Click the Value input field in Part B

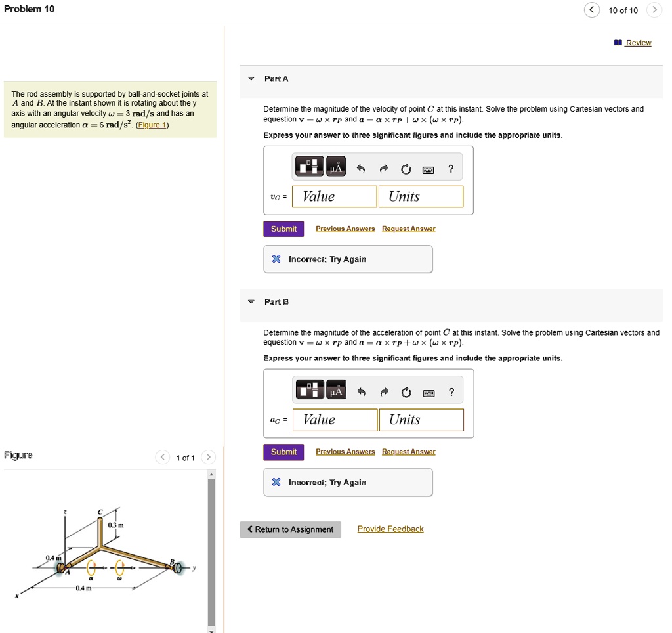(x=335, y=420)
